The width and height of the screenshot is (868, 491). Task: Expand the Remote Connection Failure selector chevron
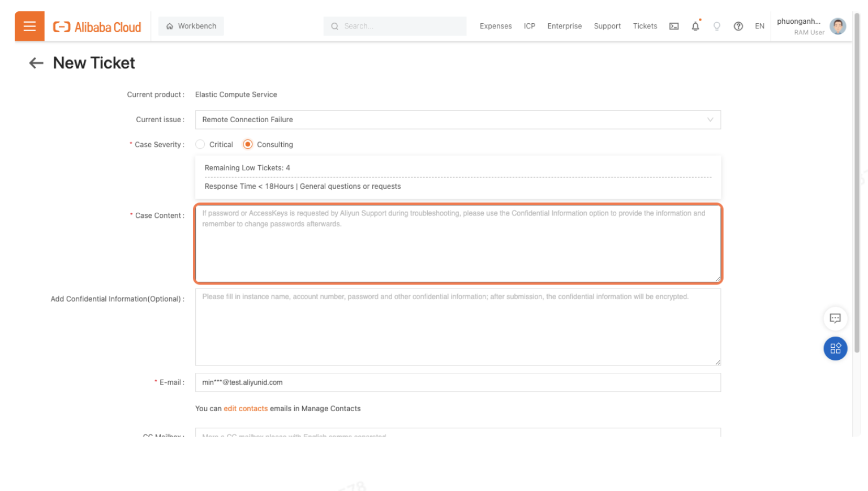point(711,119)
